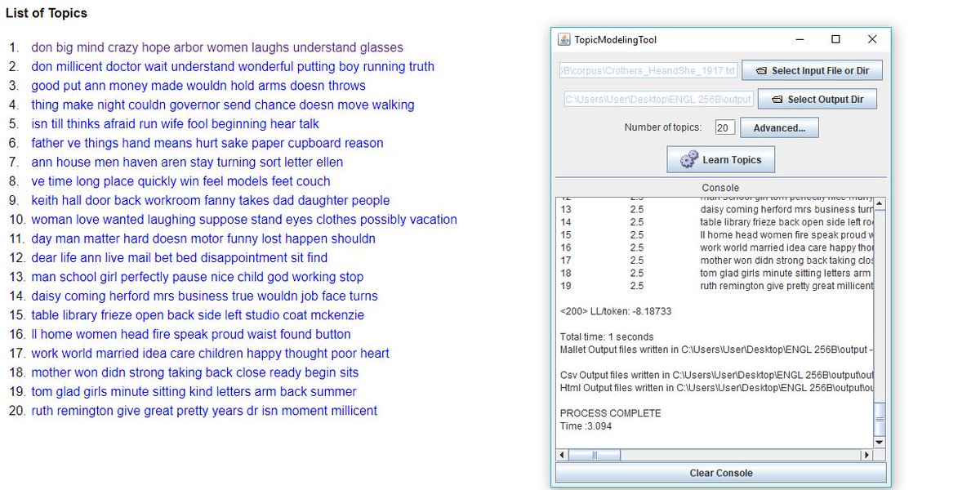Viewport: 980px width, 490px height.
Task: Click console text 'PROCESS COMPLETE'
Action: (611, 413)
